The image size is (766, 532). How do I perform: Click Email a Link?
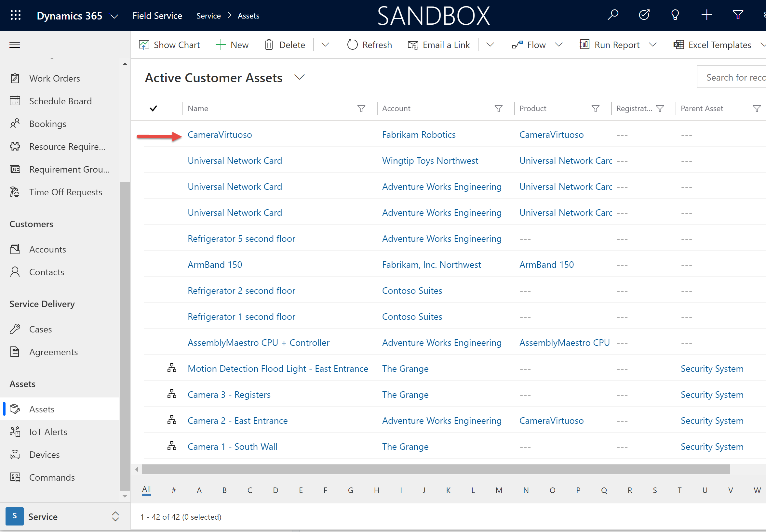(439, 45)
